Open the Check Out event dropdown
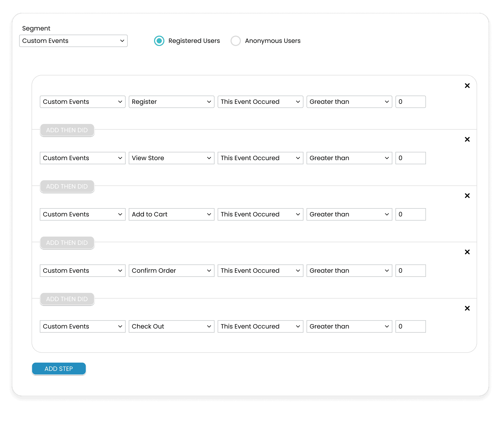 tap(171, 326)
